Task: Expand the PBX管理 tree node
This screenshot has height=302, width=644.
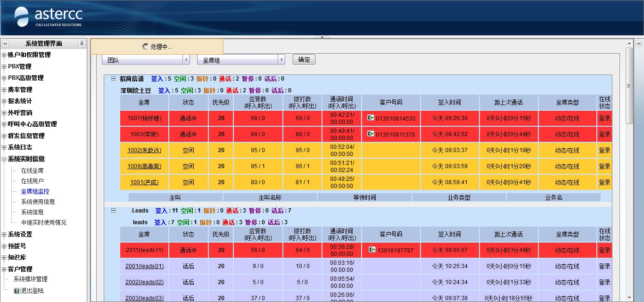Action: click(4, 66)
